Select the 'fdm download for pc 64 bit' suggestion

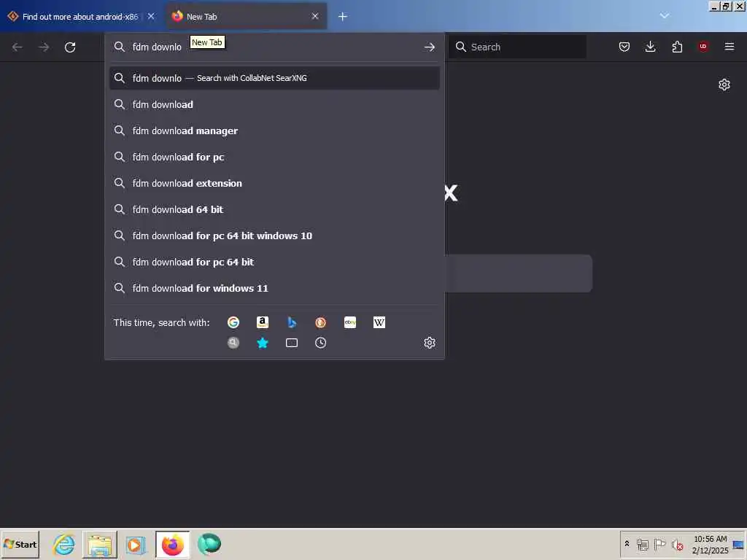[x=274, y=262]
